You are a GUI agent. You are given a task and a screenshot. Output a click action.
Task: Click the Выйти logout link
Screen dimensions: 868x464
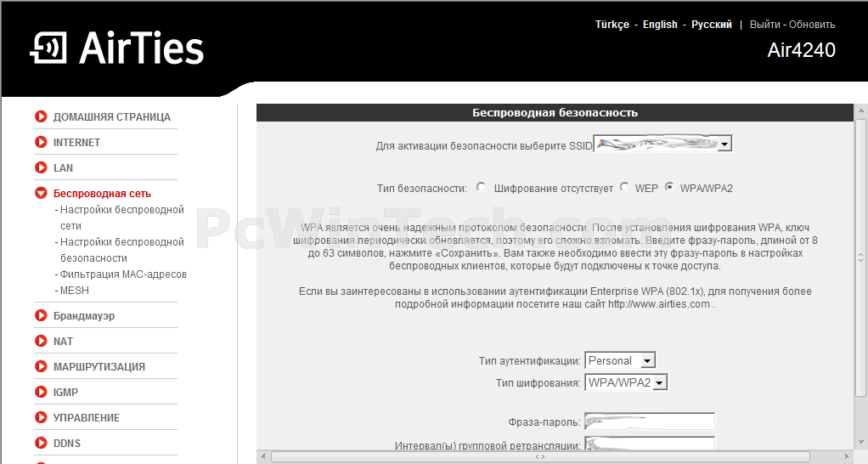coord(764,25)
